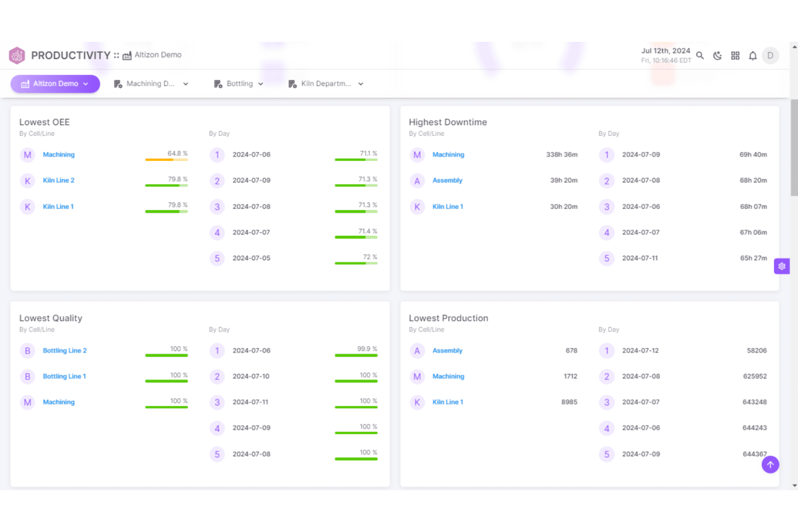Toggle dark mode moon icon
Screen dimensions: 798x532
tap(717, 56)
